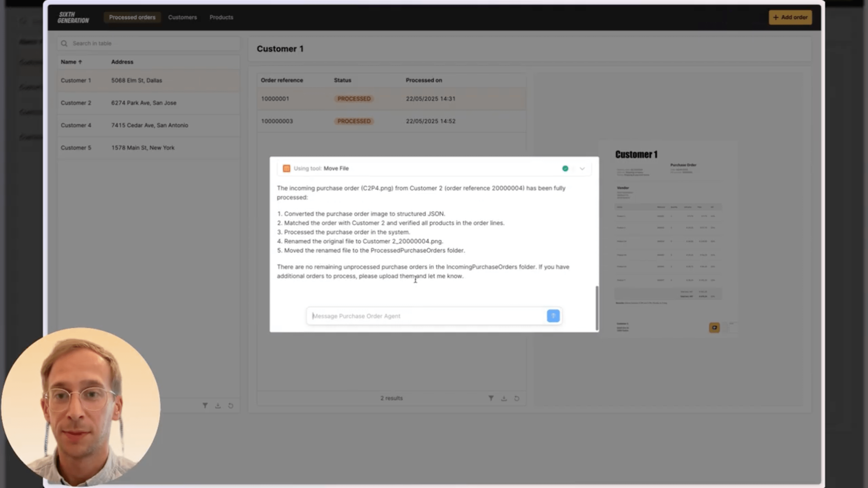
Task: Expand the Move File tool chevron
Action: click(x=582, y=168)
